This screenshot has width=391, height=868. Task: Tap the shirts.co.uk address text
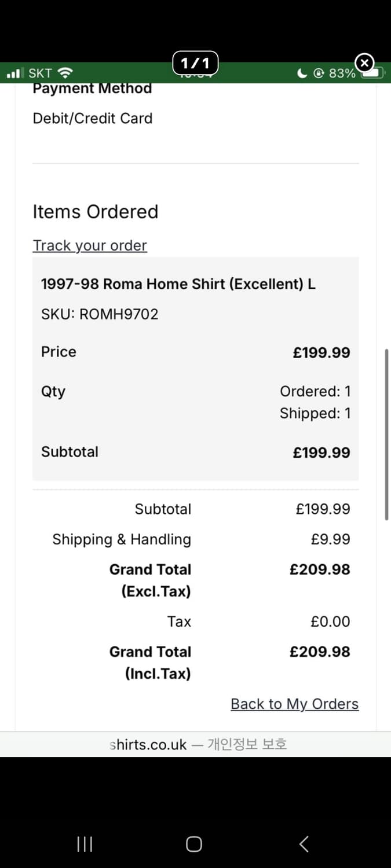pyautogui.click(x=148, y=744)
